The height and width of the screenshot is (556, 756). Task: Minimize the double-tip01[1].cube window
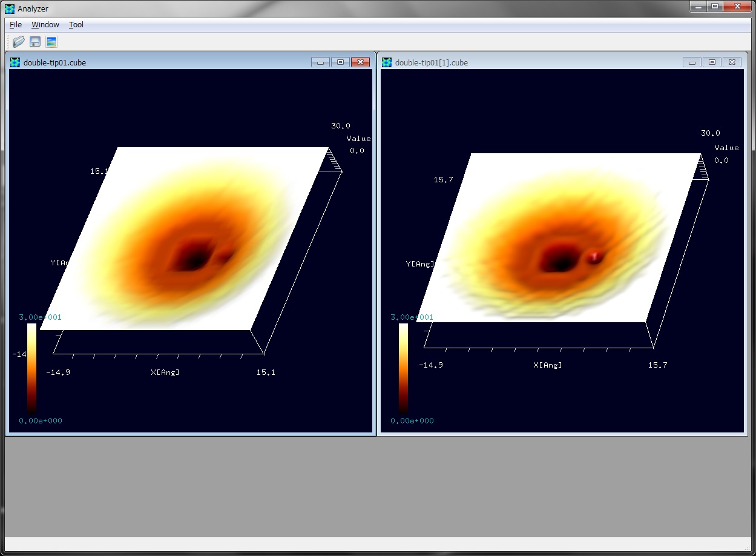pyautogui.click(x=692, y=62)
